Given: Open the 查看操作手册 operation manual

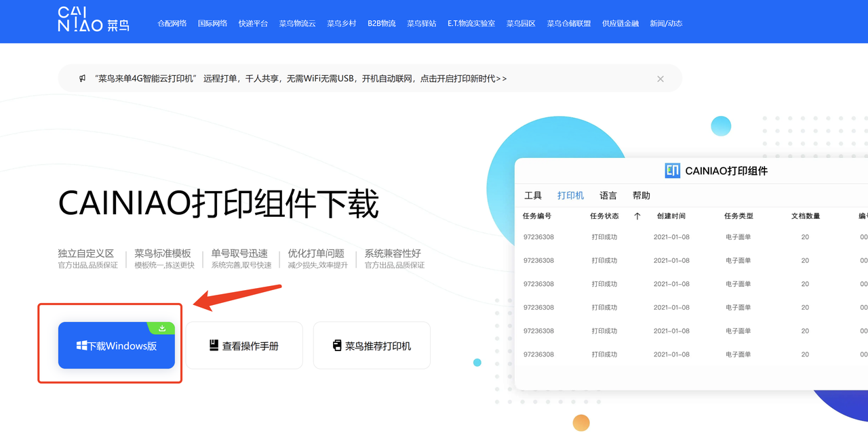Looking at the screenshot, I should (x=245, y=345).
